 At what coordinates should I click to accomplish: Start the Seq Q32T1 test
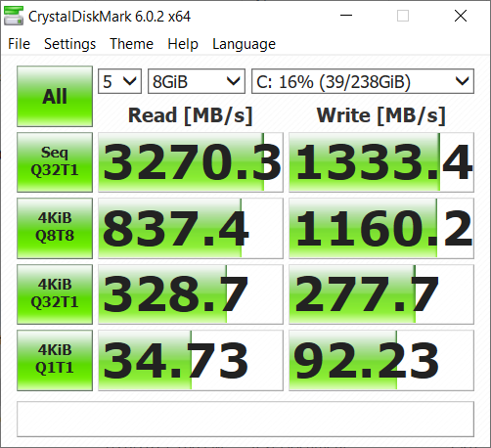pyautogui.click(x=55, y=162)
